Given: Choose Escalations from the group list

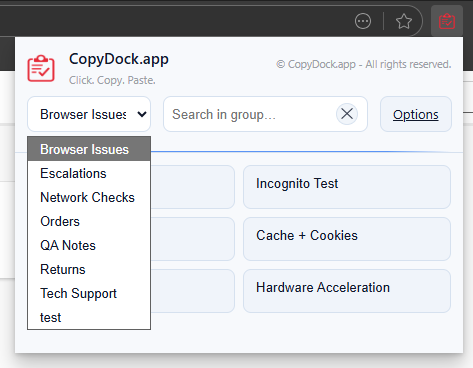Looking at the screenshot, I should (89, 173).
